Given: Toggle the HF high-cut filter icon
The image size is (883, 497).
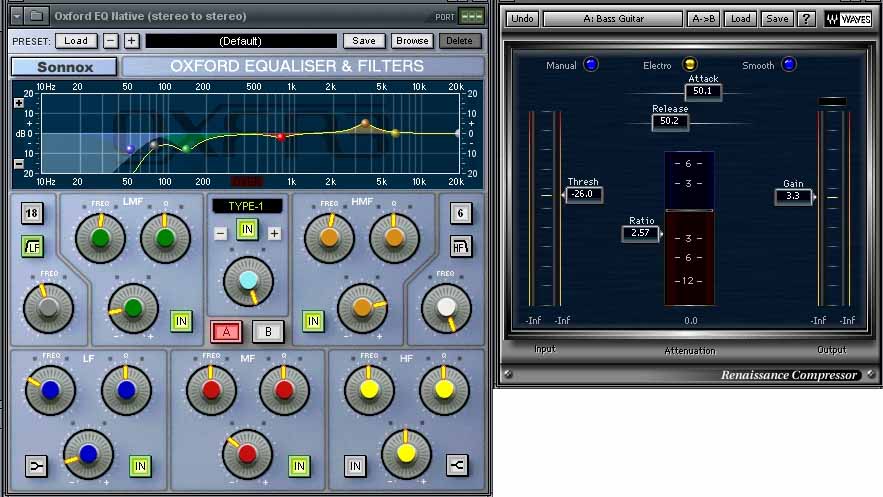Looking at the screenshot, I should pyautogui.click(x=461, y=247).
